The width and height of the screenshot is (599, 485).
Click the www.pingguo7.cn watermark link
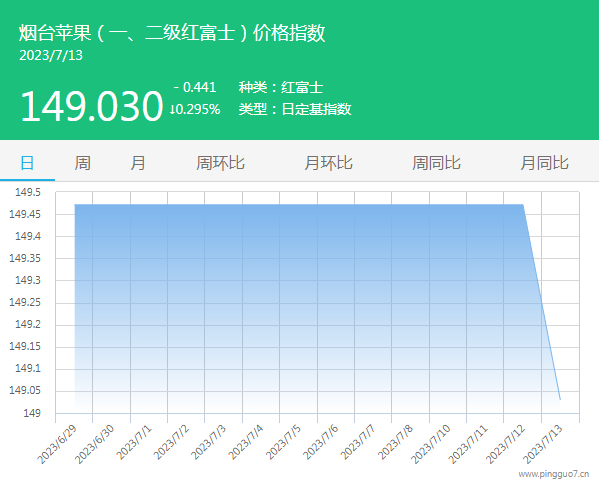tap(554, 474)
